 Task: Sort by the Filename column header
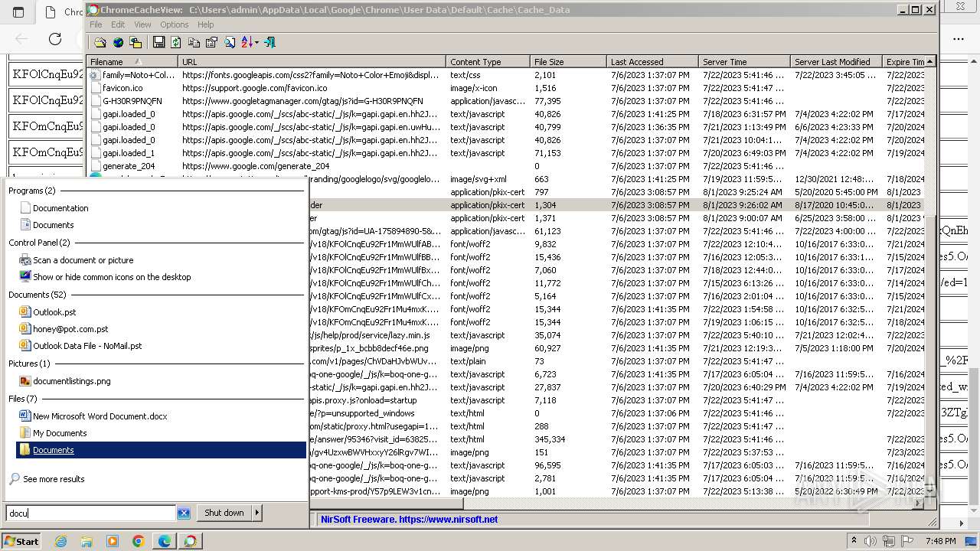[x=132, y=62]
